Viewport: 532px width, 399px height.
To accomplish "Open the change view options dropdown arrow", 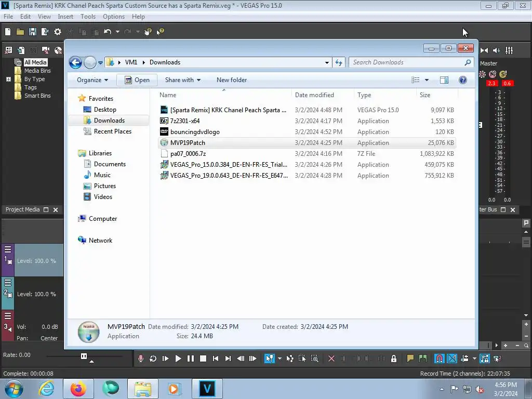I will point(427,80).
